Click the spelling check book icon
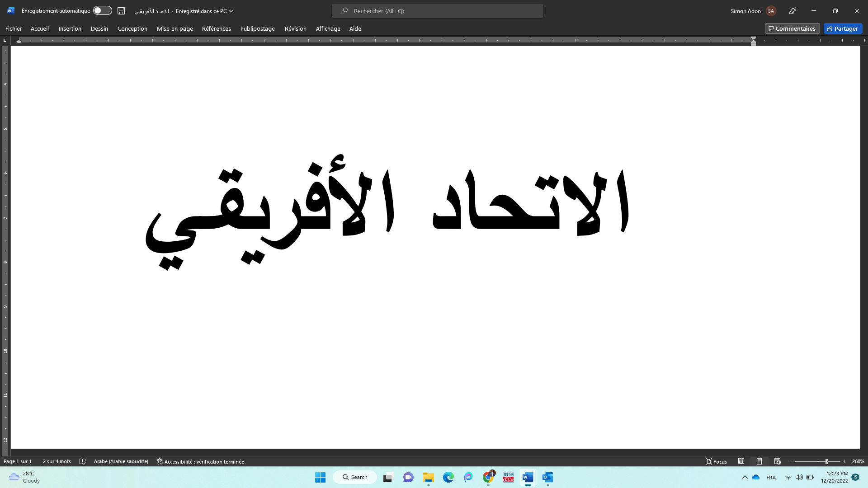The image size is (868, 488). point(82,461)
